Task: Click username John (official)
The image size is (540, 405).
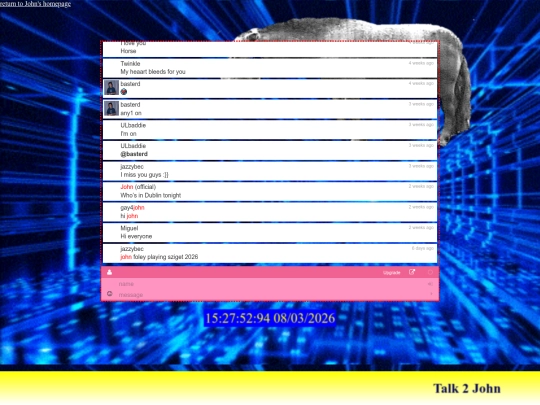Action: point(138,187)
